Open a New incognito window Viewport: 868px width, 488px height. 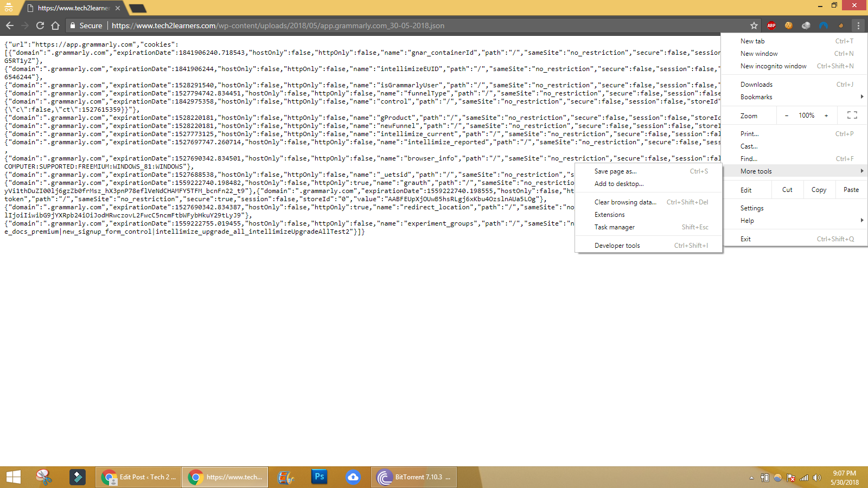tap(795, 66)
